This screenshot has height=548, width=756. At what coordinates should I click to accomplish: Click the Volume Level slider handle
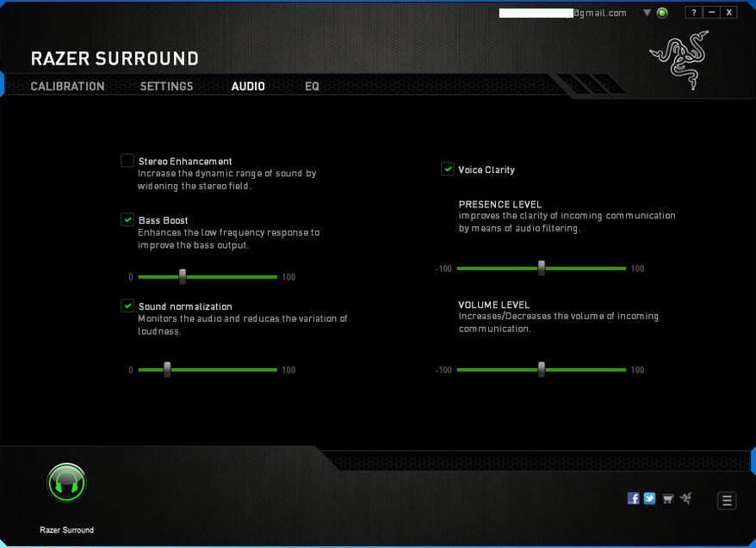[542, 369]
